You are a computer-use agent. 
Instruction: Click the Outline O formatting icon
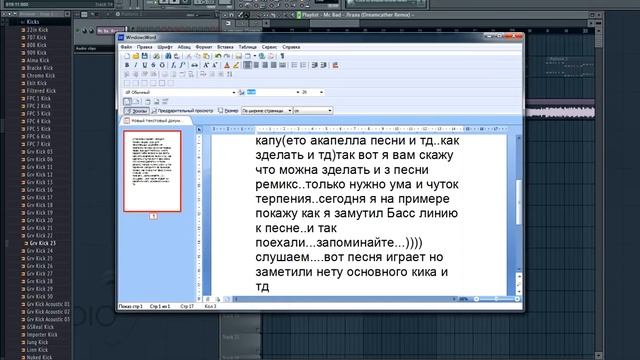click(x=162, y=65)
